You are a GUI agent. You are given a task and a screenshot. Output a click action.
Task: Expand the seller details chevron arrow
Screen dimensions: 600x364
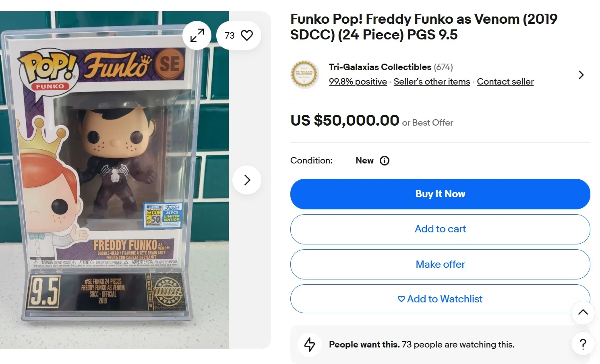click(x=581, y=75)
